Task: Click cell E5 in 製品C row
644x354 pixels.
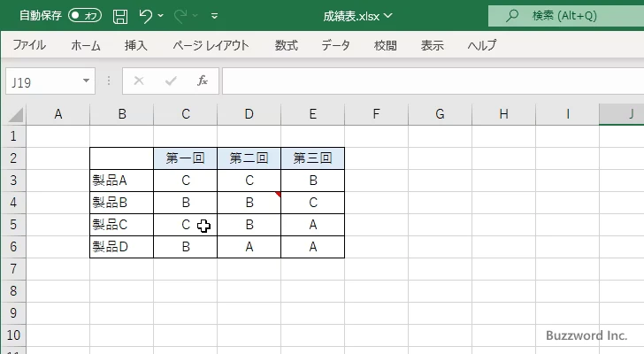Action: pos(312,225)
